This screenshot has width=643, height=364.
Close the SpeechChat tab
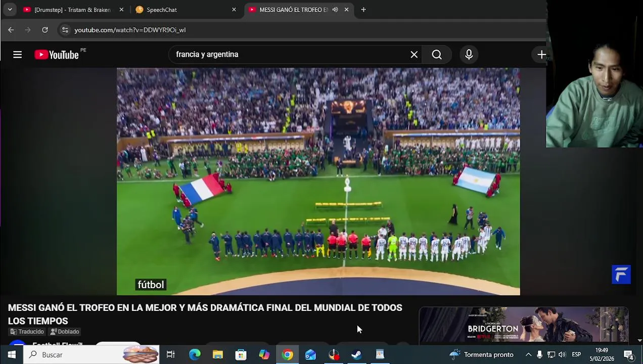(x=234, y=10)
